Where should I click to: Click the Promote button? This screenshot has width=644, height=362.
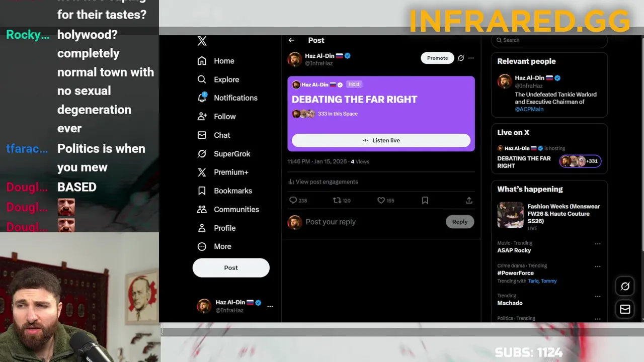[x=437, y=58]
